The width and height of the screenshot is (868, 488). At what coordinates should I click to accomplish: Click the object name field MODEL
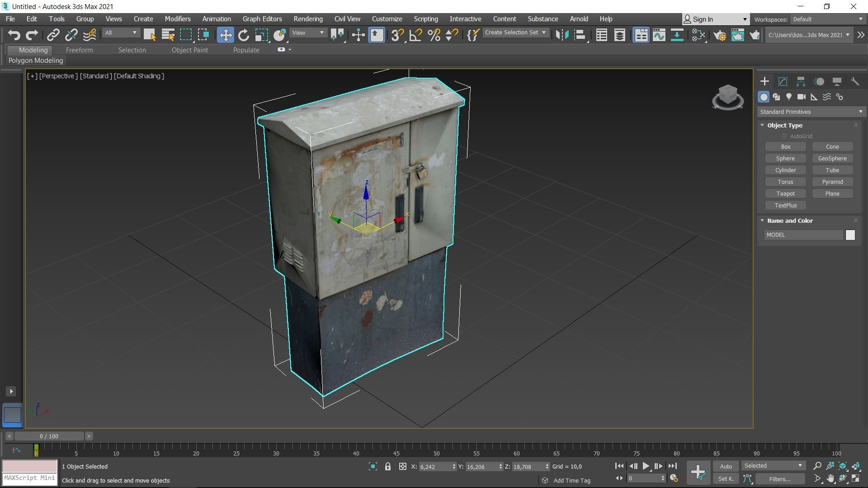(804, 235)
